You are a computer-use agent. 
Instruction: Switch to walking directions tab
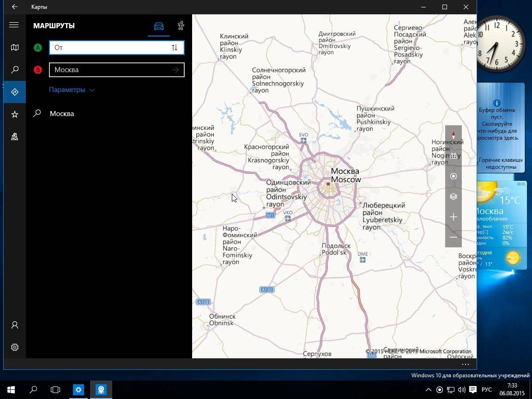(181, 25)
